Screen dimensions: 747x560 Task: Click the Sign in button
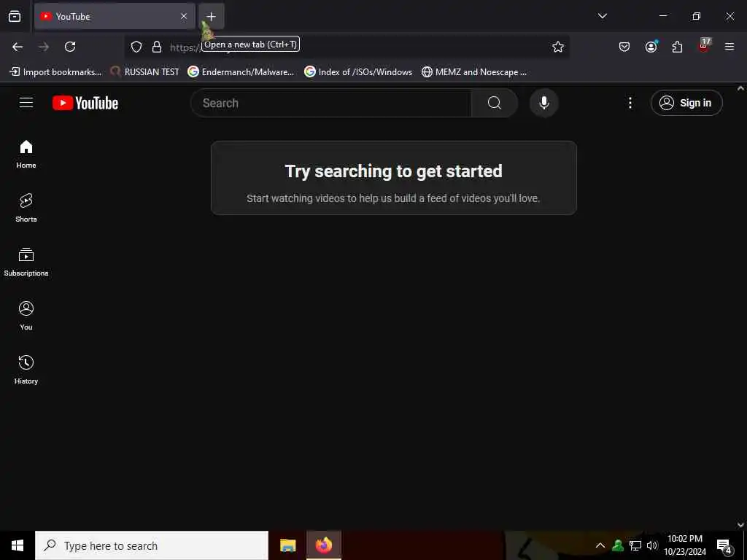pos(686,103)
